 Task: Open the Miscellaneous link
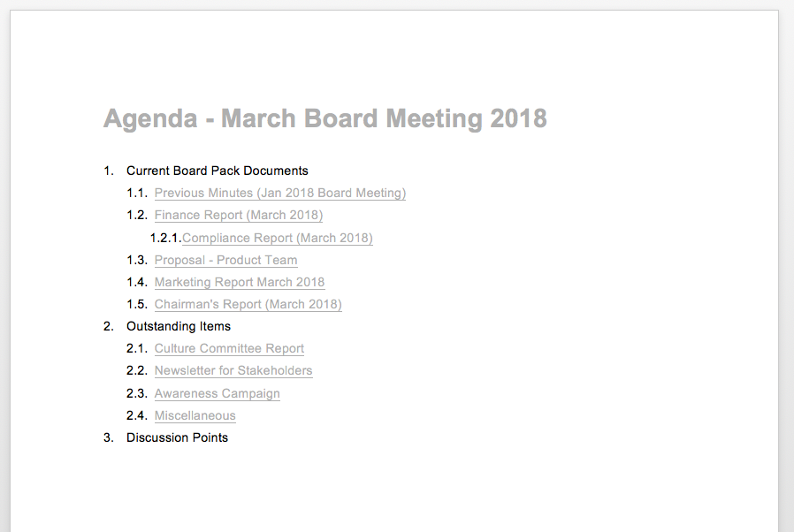195,415
